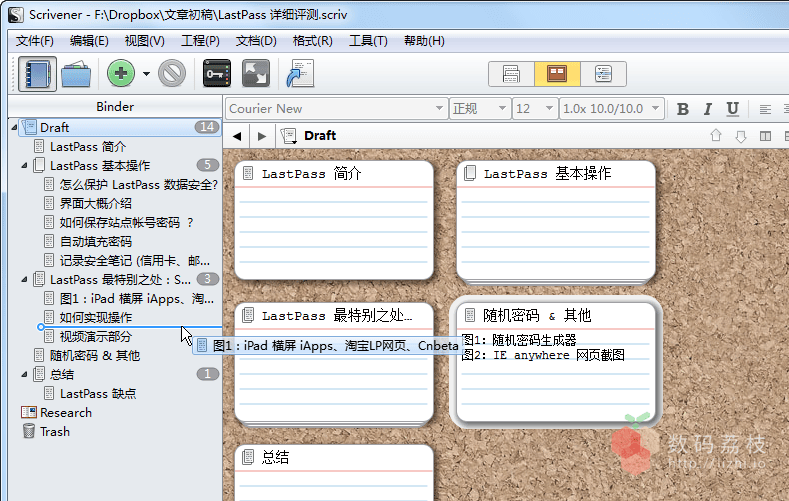Click 随机密码 & 其他 card synopsis text
Viewport: 789px width, 501px height.
(543, 348)
